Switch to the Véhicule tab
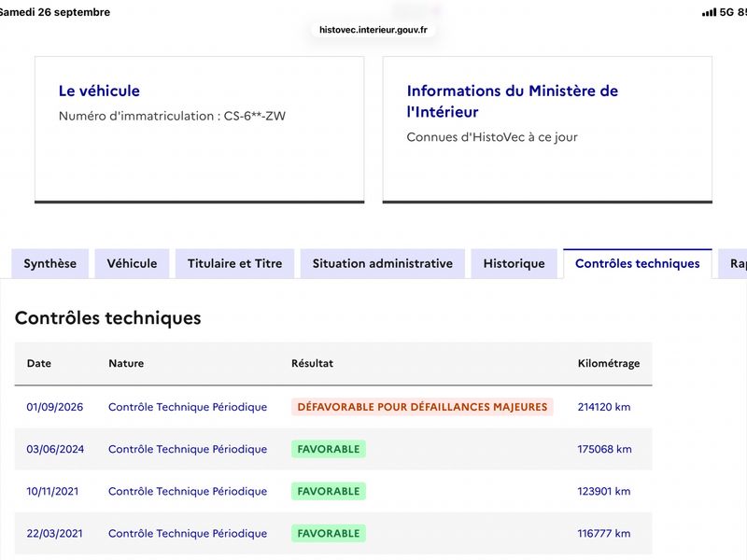The image size is (747, 560). [x=132, y=263]
